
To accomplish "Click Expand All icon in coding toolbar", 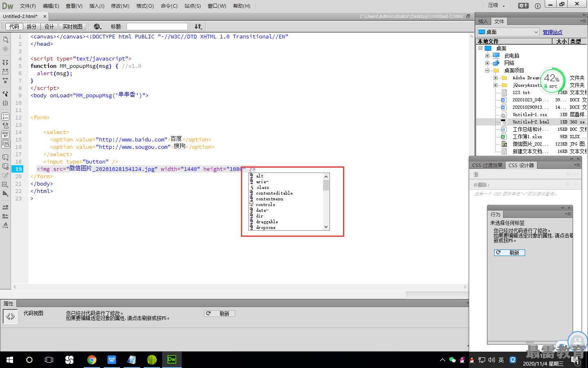I will tap(5, 81).
